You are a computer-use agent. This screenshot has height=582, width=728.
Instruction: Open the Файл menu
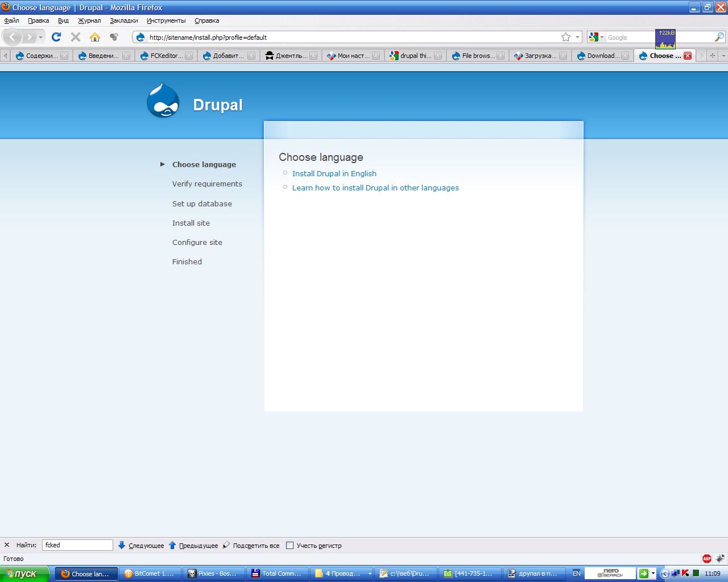(x=11, y=20)
